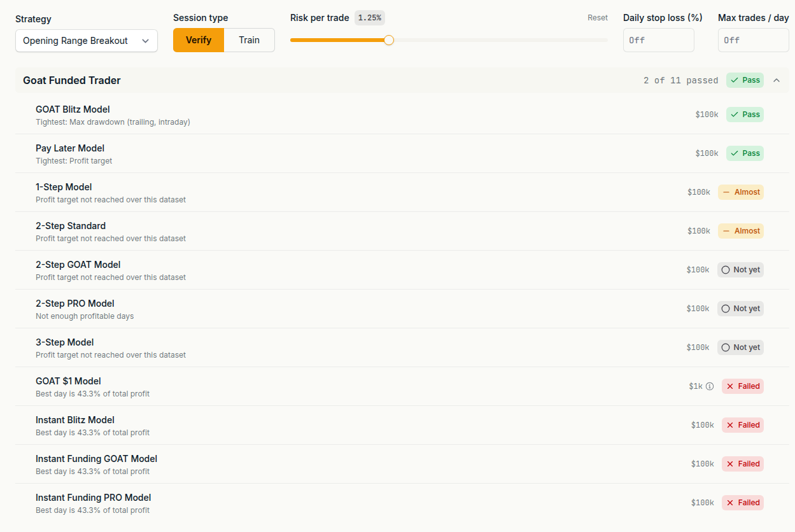Click the $1k account size value
795x532 pixels.
click(695, 386)
